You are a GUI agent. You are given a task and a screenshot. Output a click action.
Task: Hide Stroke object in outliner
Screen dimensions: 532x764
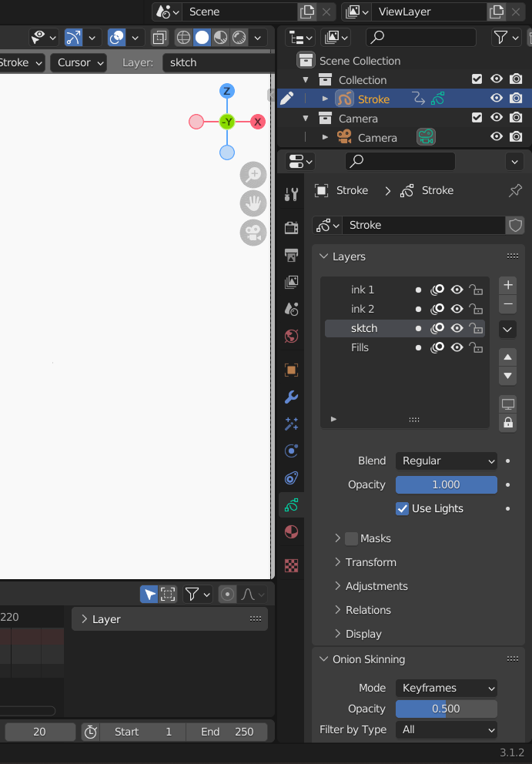point(497,99)
